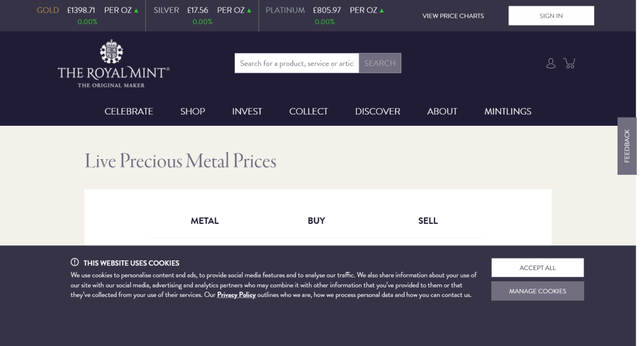
Task: Open the Shop menu
Action: click(x=192, y=111)
